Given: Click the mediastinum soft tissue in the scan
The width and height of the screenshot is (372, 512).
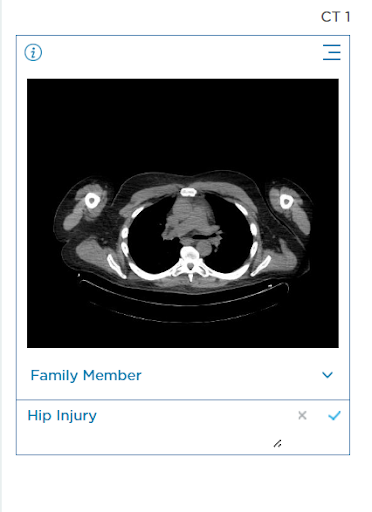Looking at the screenshot, I should point(190,220).
